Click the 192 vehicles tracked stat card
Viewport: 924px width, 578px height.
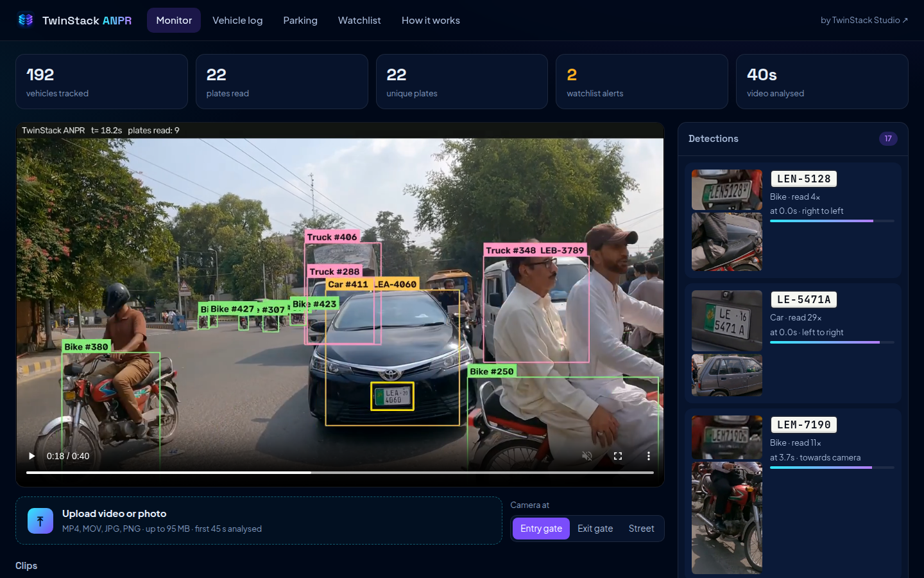click(x=101, y=82)
